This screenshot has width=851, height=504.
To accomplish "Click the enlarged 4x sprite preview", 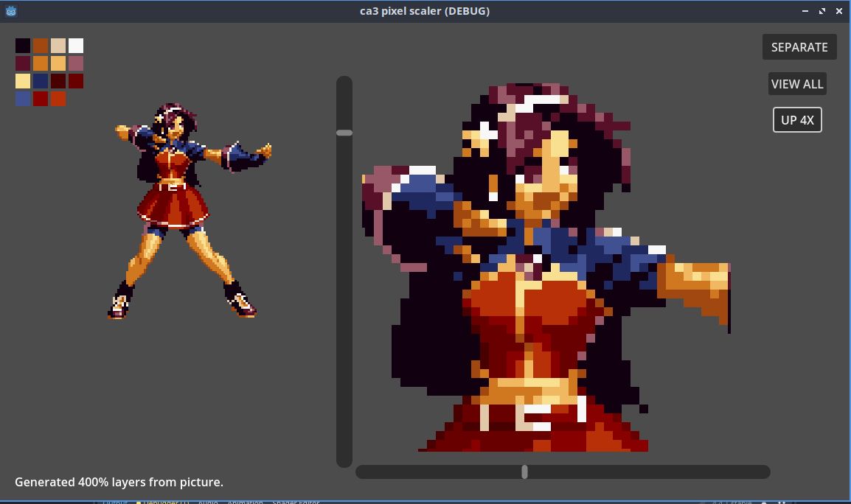I will [x=546, y=267].
